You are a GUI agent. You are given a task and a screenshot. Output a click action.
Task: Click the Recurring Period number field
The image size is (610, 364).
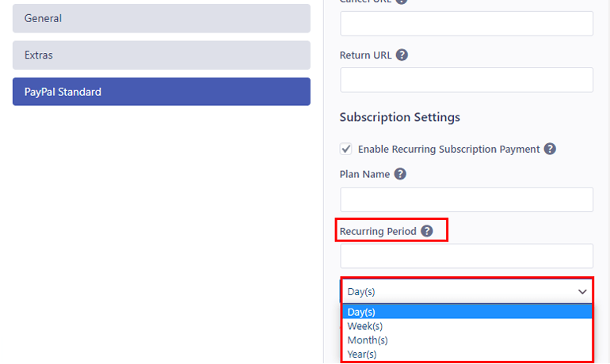(x=466, y=256)
